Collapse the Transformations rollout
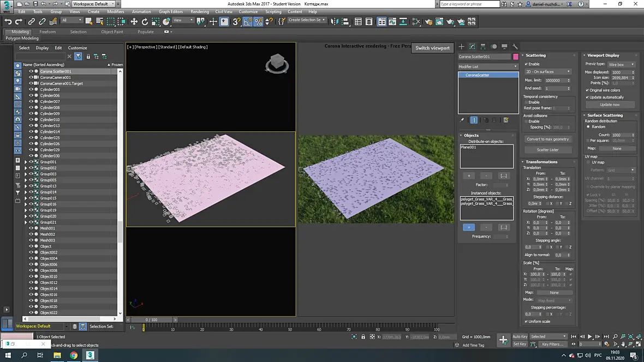This screenshot has height=362, width=644. pyautogui.click(x=541, y=162)
